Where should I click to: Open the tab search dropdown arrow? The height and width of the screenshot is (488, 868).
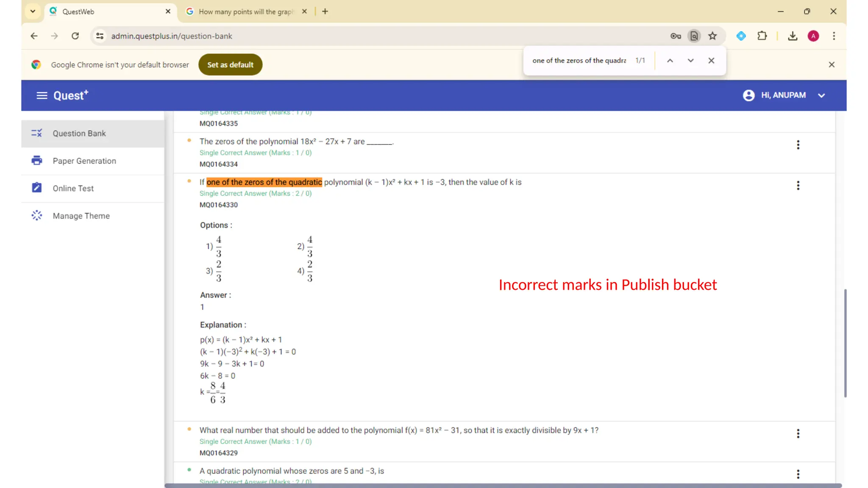[x=33, y=11]
